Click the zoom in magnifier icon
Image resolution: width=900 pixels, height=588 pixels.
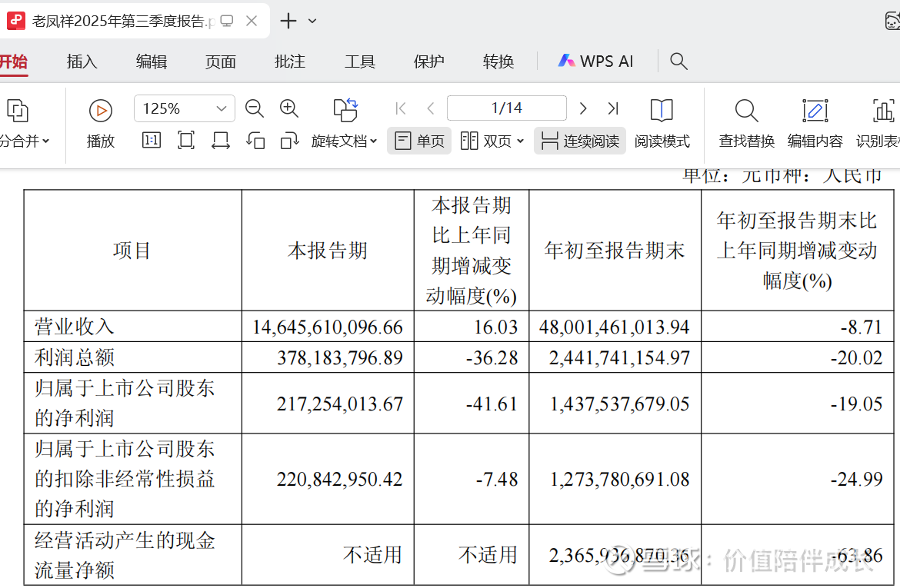(x=288, y=108)
